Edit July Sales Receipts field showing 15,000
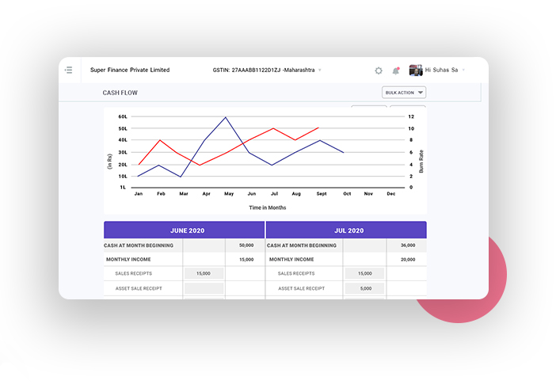 (x=365, y=273)
